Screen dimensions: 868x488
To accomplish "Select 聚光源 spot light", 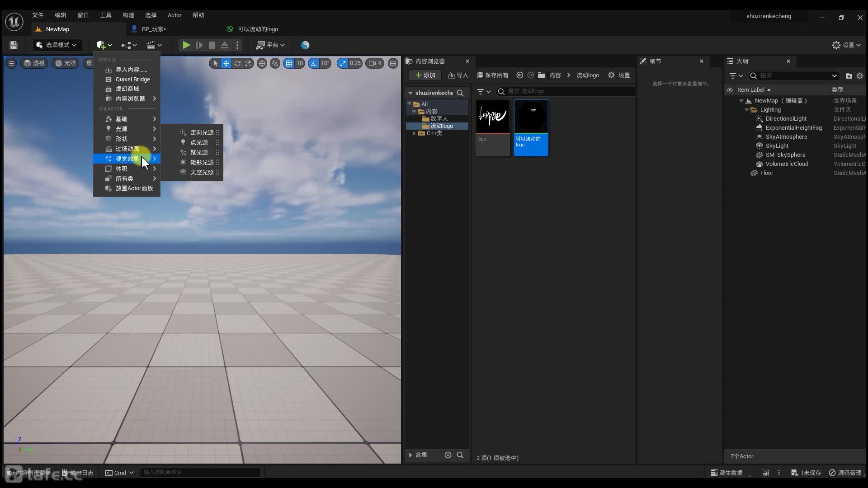I will (x=192, y=152).
